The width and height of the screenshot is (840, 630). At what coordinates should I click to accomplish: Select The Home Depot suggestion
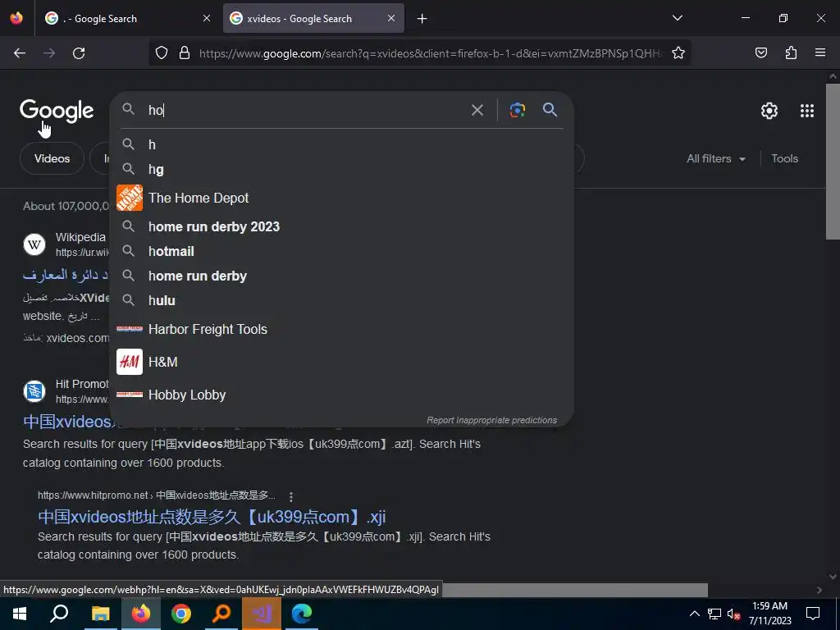pyautogui.click(x=341, y=198)
